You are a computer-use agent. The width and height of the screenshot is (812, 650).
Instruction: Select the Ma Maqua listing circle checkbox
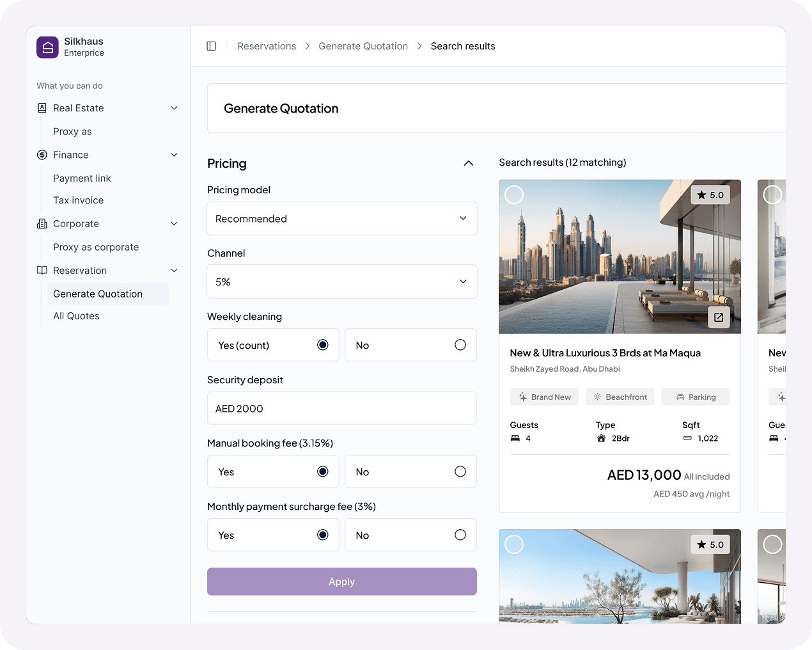pos(514,194)
